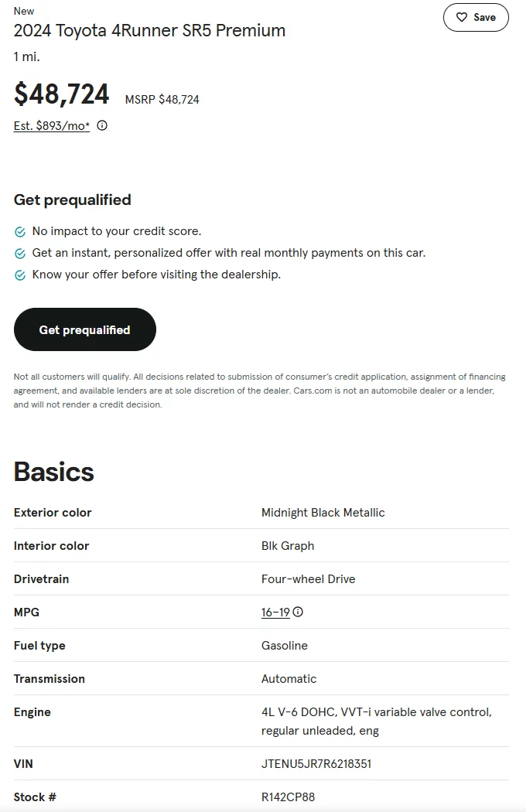Click the MSRP $48,724 text
Viewport: 526px width, 812px height.
pyautogui.click(x=162, y=100)
